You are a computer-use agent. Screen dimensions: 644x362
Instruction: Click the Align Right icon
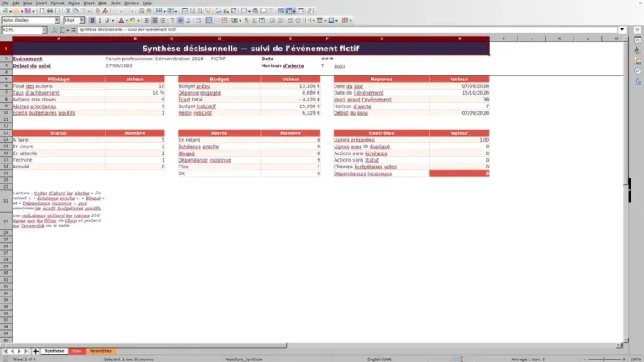tap(163, 20)
